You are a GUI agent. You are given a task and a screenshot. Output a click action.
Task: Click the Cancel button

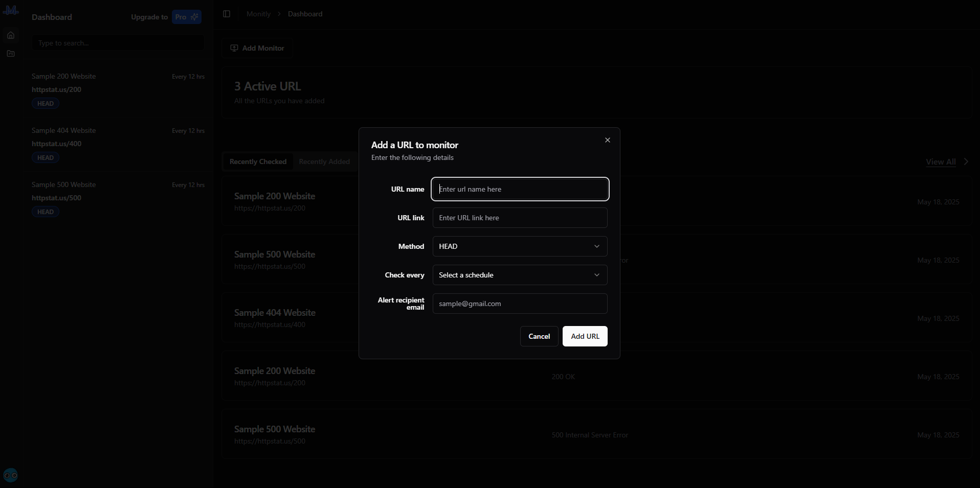point(539,336)
